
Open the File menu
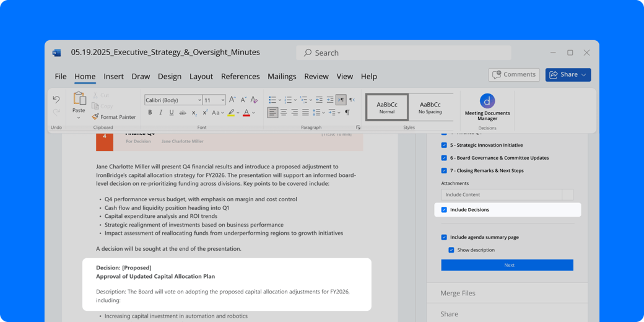(x=61, y=76)
